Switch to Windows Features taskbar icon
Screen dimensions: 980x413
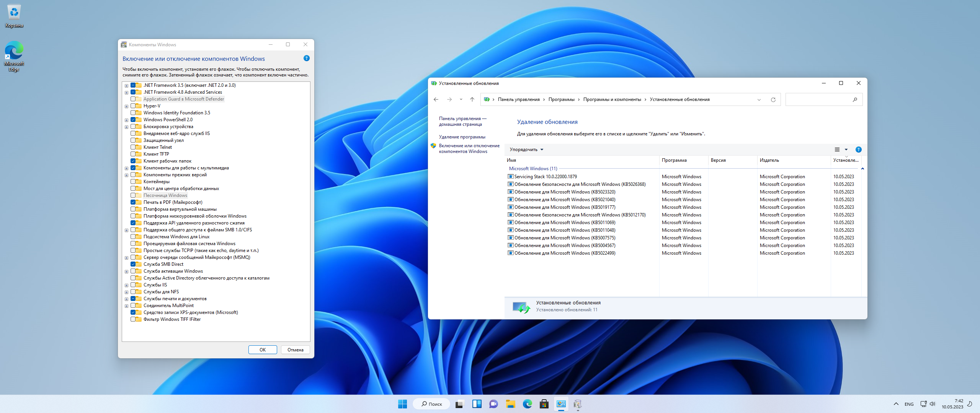(x=578, y=404)
